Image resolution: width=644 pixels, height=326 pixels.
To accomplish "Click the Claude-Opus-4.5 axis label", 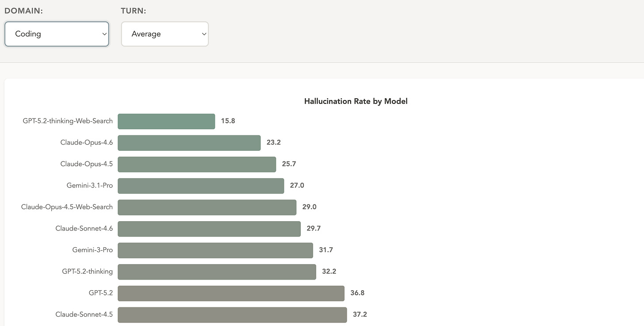I will (87, 164).
